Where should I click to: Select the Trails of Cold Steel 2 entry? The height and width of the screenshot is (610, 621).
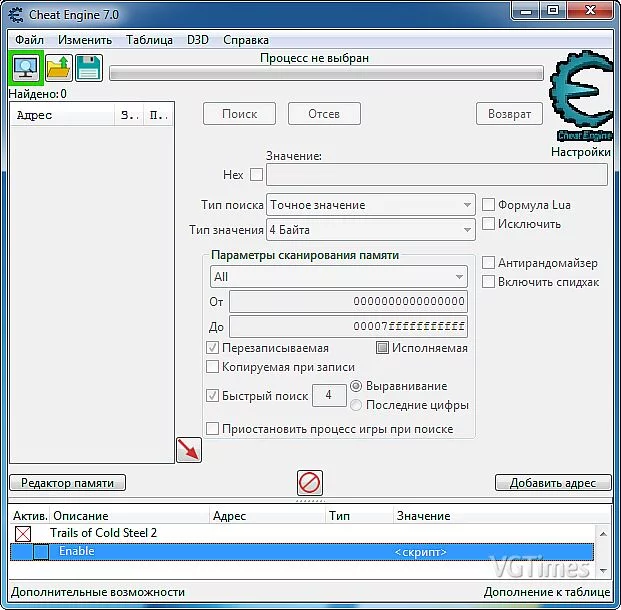(x=103, y=533)
